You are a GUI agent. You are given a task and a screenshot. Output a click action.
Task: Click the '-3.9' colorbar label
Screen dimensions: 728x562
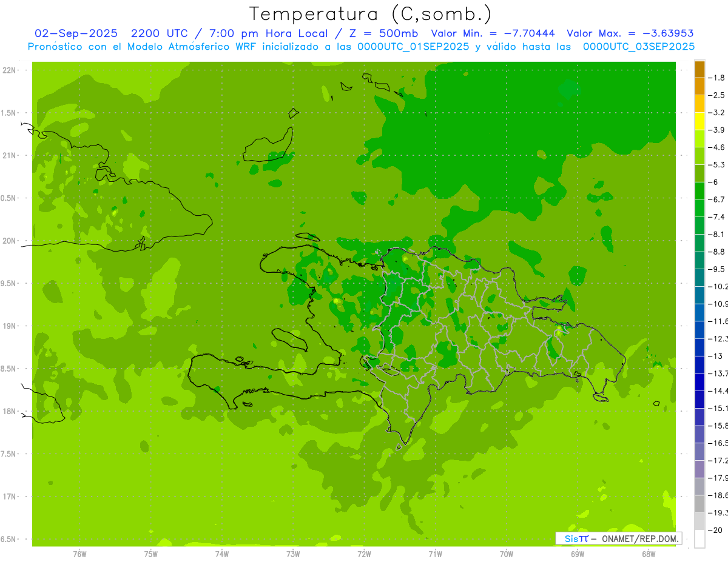click(x=716, y=130)
